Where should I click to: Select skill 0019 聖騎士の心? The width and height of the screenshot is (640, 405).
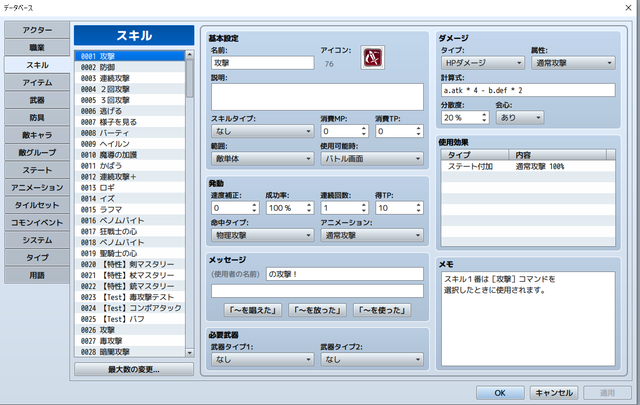(130, 254)
